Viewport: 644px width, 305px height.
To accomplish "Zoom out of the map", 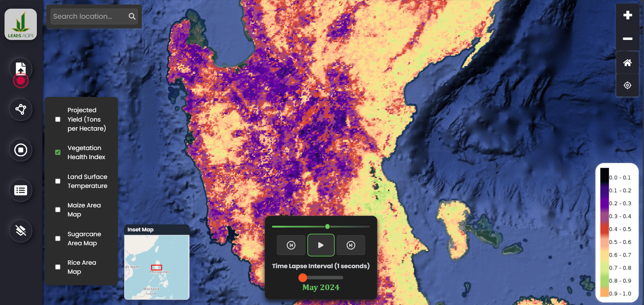I will coord(627,39).
